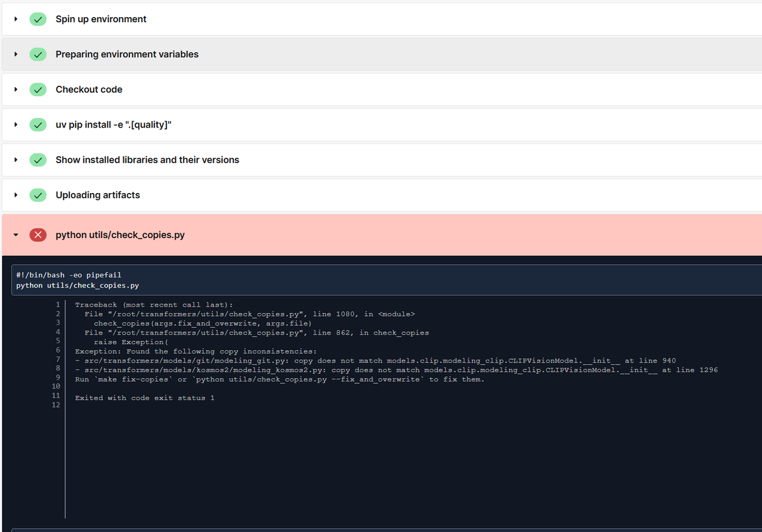Click green success icon for Spin up environment
Screen dimensions: 762x532
[x=38, y=19]
